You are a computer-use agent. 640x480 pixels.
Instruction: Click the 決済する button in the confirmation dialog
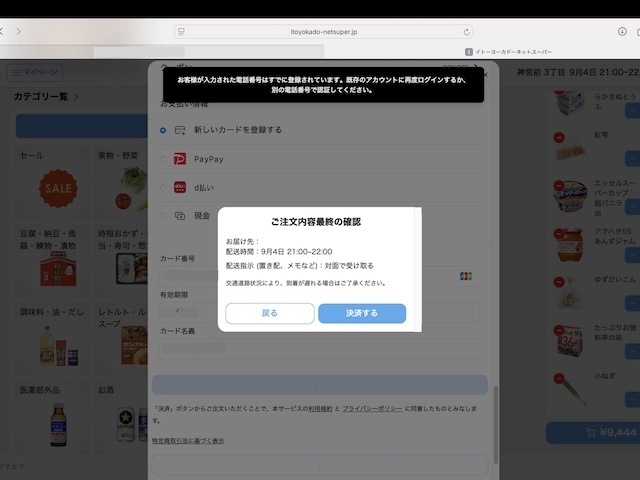(362, 313)
